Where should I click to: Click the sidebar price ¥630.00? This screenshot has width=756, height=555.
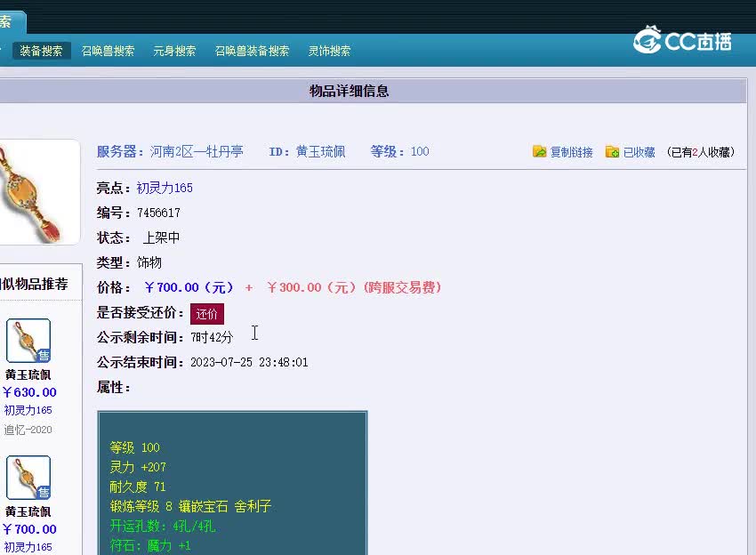click(x=29, y=392)
